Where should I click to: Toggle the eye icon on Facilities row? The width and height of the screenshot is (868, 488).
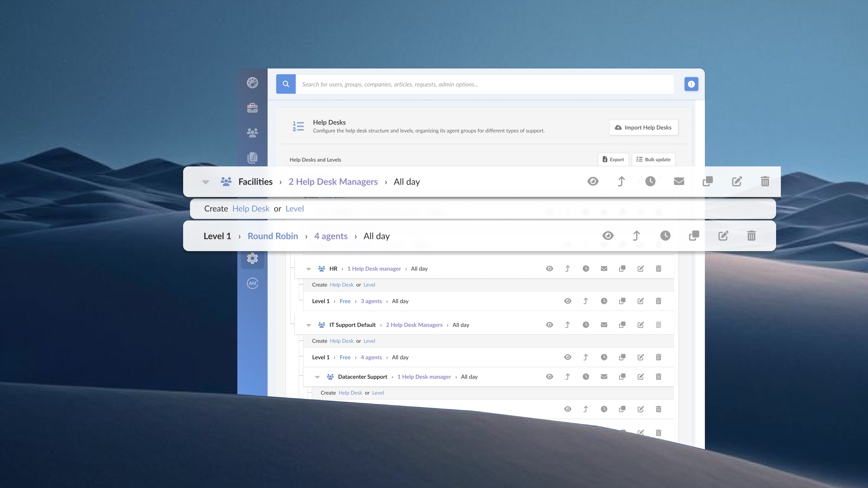tap(593, 181)
